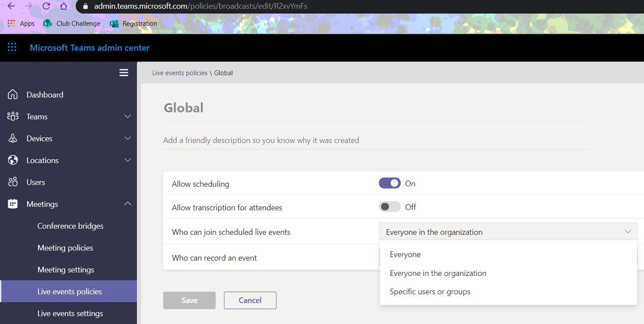This screenshot has height=324, width=644.
Task: Click the Save button
Action: (x=189, y=300)
